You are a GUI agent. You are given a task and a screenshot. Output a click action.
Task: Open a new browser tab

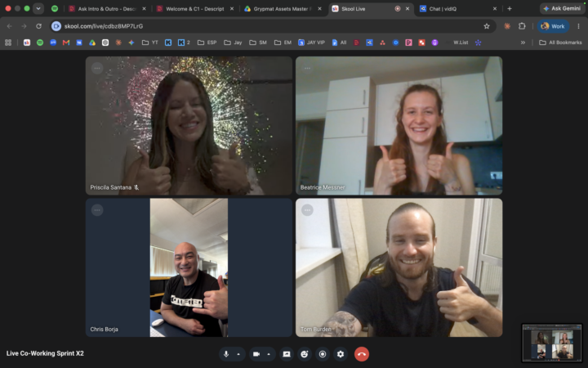tap(510, 9)
